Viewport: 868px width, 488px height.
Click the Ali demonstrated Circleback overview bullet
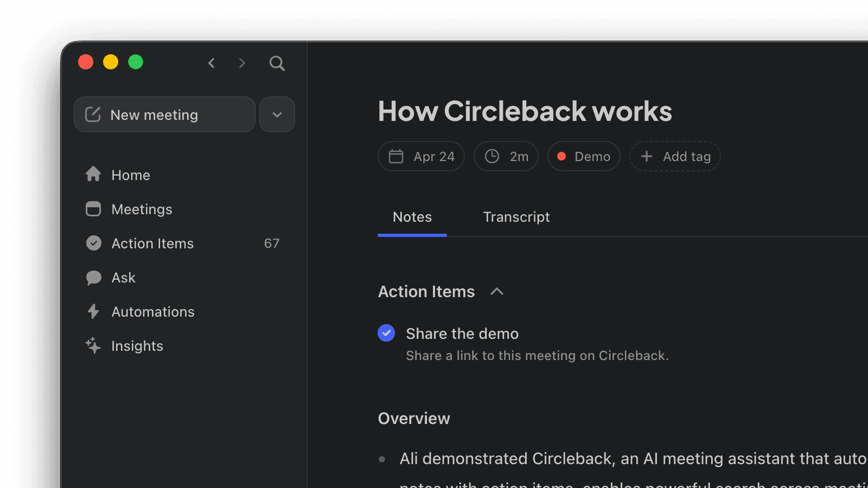(633, 459)
